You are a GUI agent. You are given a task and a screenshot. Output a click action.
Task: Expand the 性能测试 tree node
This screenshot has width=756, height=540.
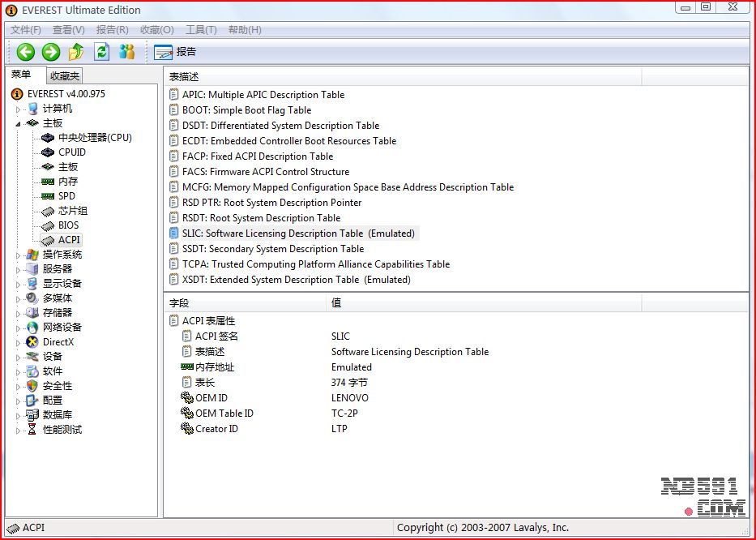tap(19, 430)
